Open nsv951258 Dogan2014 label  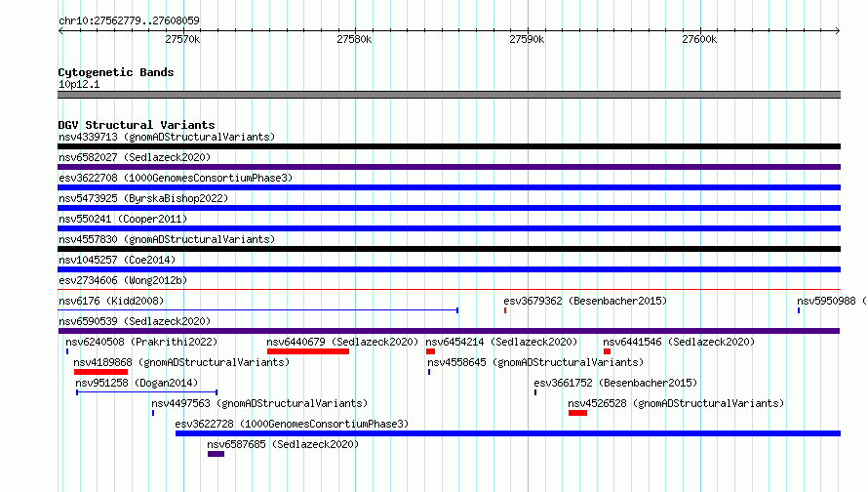click(x=137, y=383)
